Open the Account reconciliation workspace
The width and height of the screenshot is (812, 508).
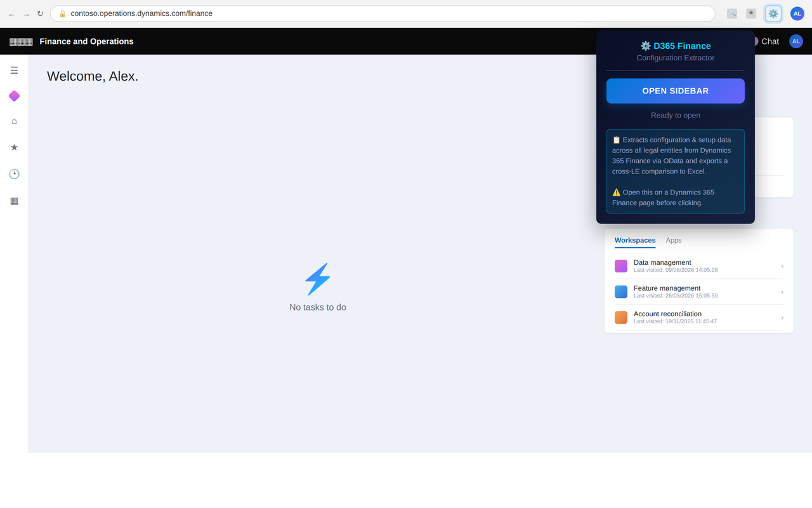tap(699, 317)
